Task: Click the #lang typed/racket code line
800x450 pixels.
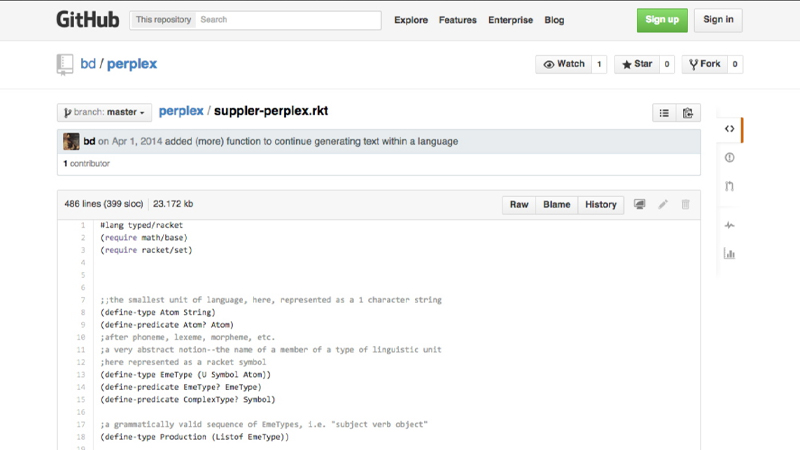Action: (141, 225)
